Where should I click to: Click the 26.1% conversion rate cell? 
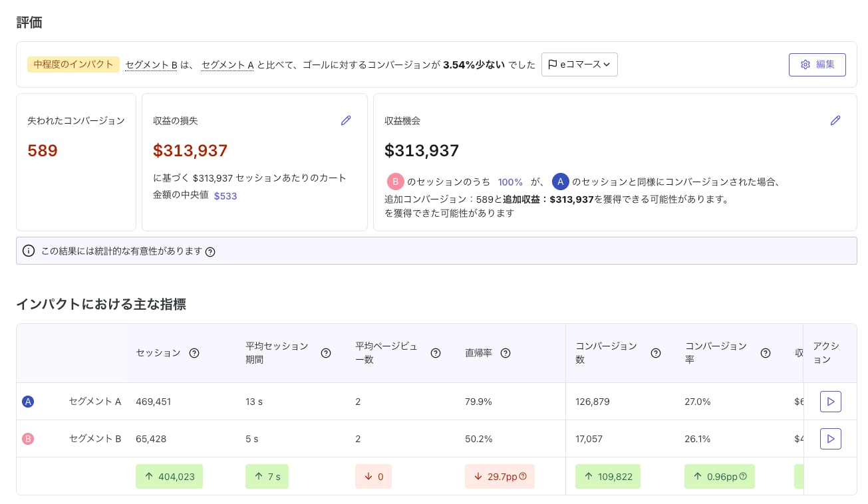pyautogui.click(x=698, y=439)
